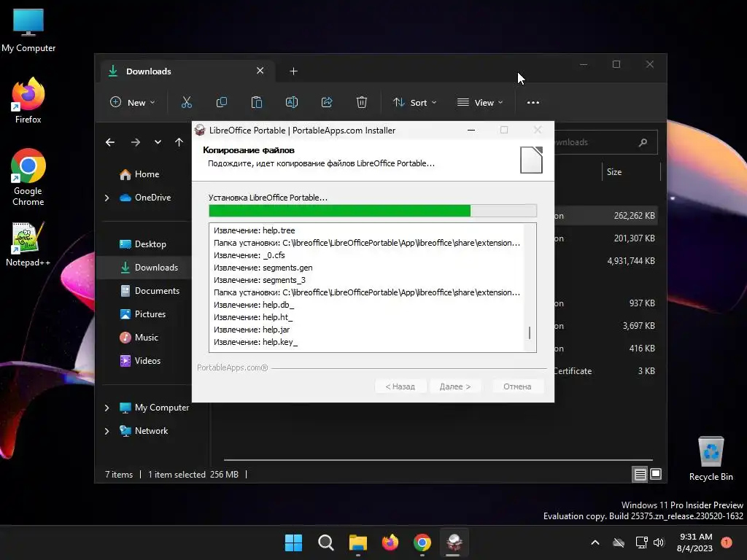Select the Certificate file row sized 3 KB
747x560 pixels.
605,371
